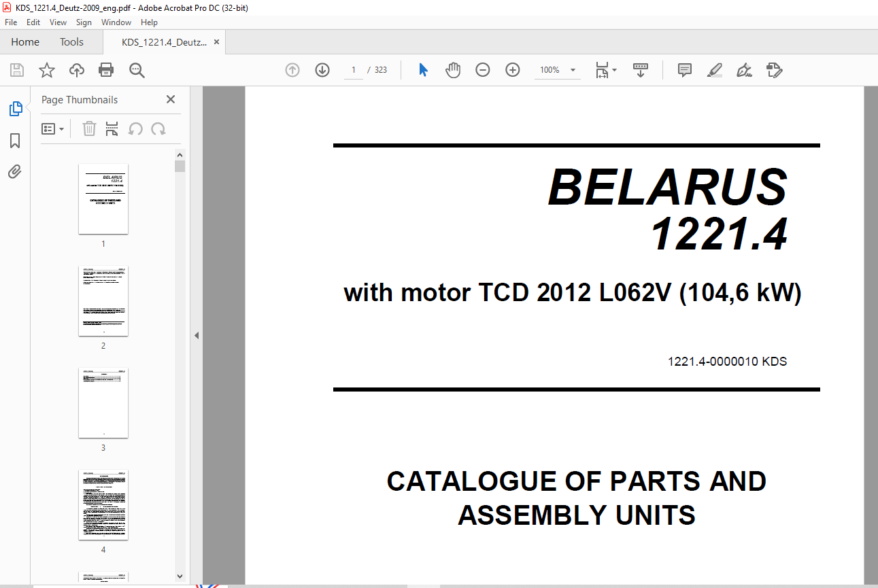
Task: Go to previous page arrow
Action: (292, 70)
